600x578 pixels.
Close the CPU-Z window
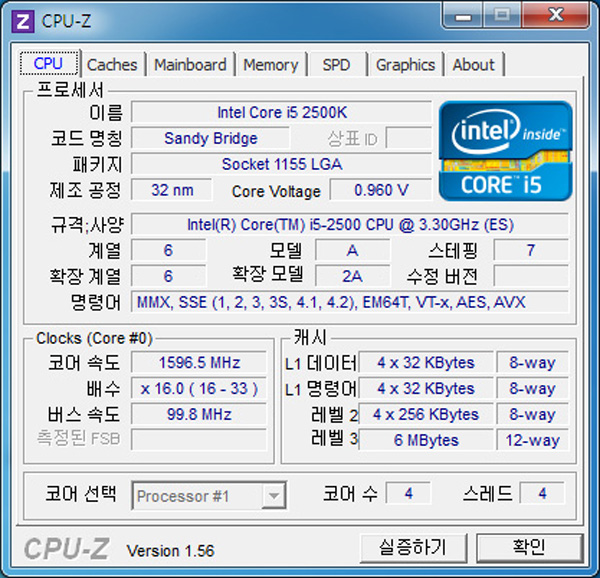pyautogui.click(x=555, y=16)
